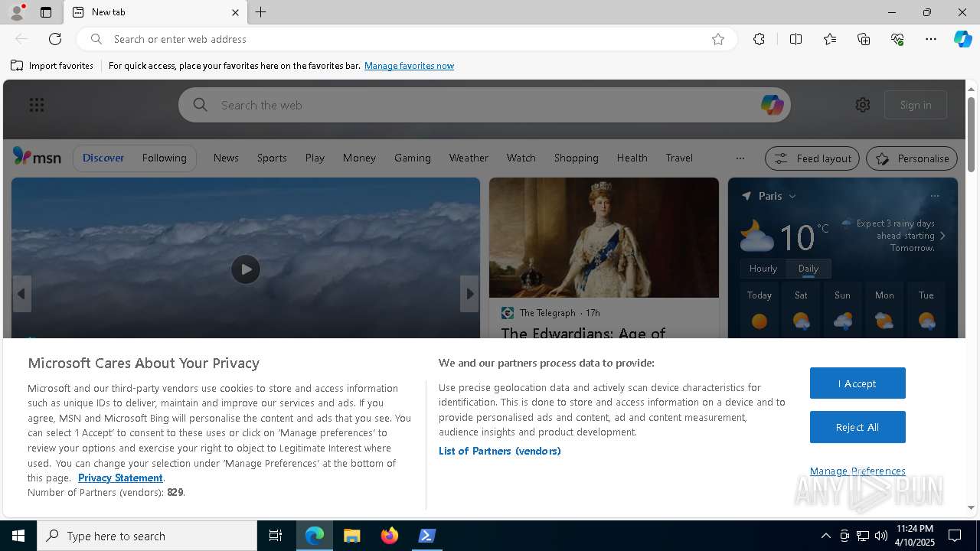Image resolution: width=980 pixels, height=551 pixels.
Task: Open PowerShell from taskbar
Action: (x=427, y=536)
